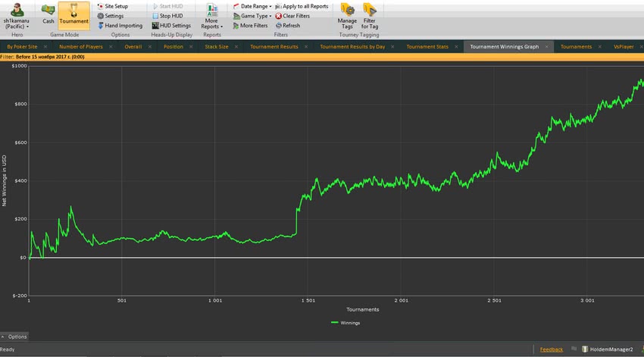644x357 pixels.
Task: Open the Game Type filter dropdown
Action: point(252,16)
